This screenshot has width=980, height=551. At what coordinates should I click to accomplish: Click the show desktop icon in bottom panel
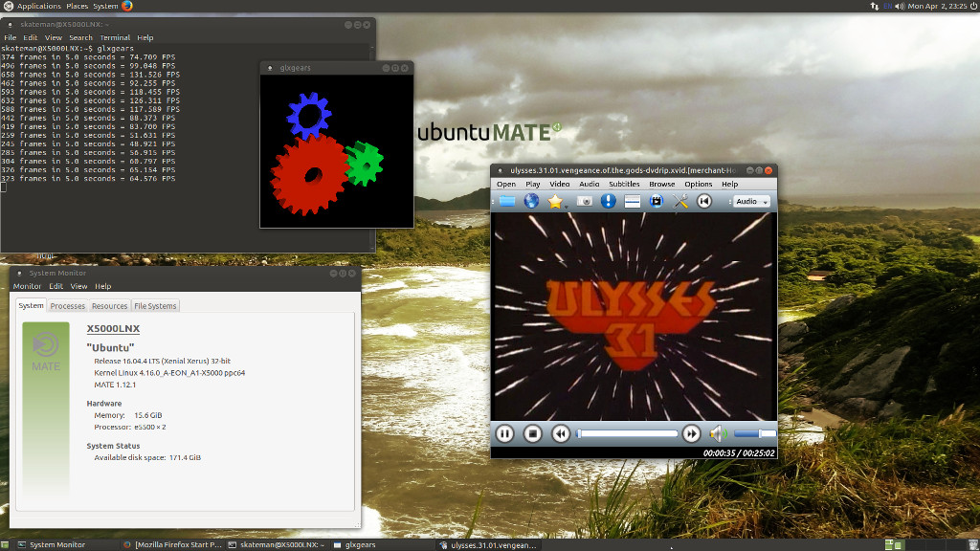tap(5, 544)
